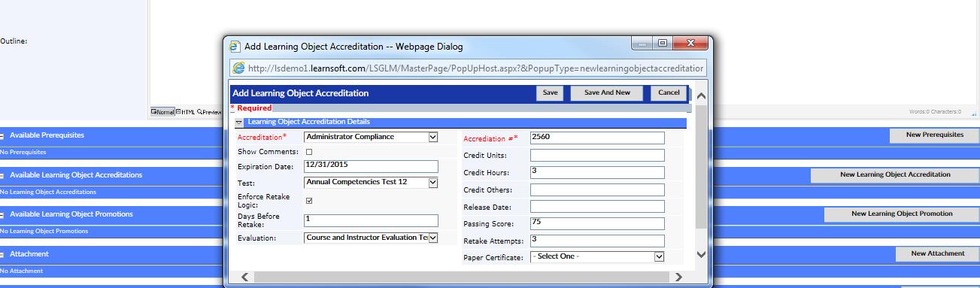Switch editor to HTML tab
Screen dimensions: 980x288
coord(185,111)
